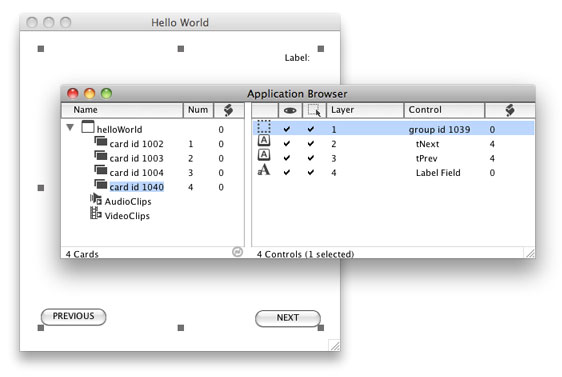Click layer number 1 cell
Screen dimensions: 562x377
point(334,129)
